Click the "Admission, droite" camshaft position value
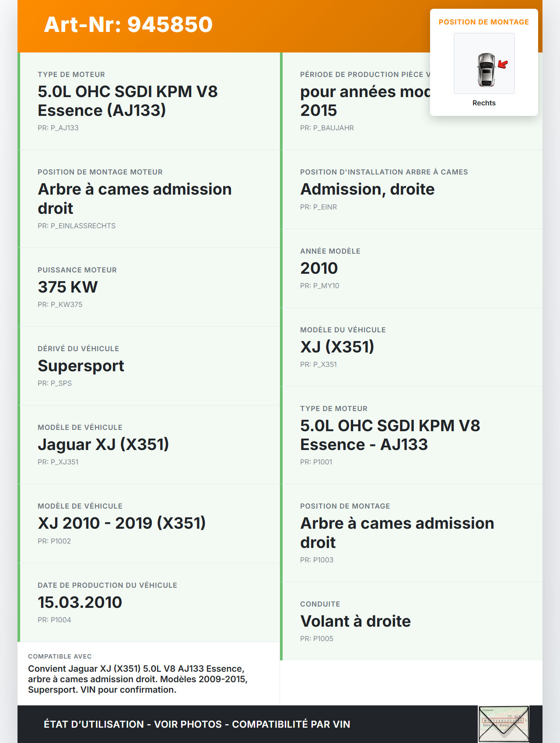Viewport: 560px width, 743px height. (x=367, y=189)
